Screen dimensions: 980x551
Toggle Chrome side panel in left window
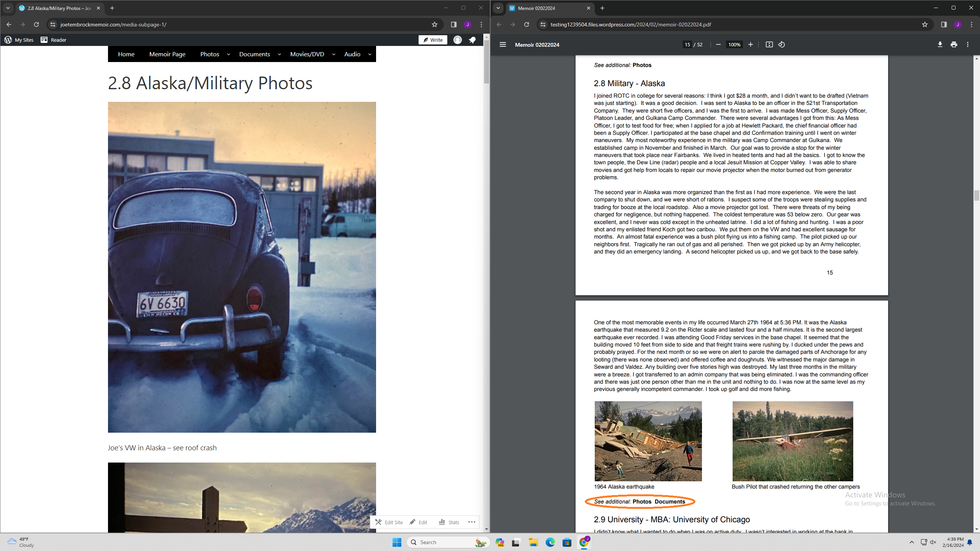point(453,25)
